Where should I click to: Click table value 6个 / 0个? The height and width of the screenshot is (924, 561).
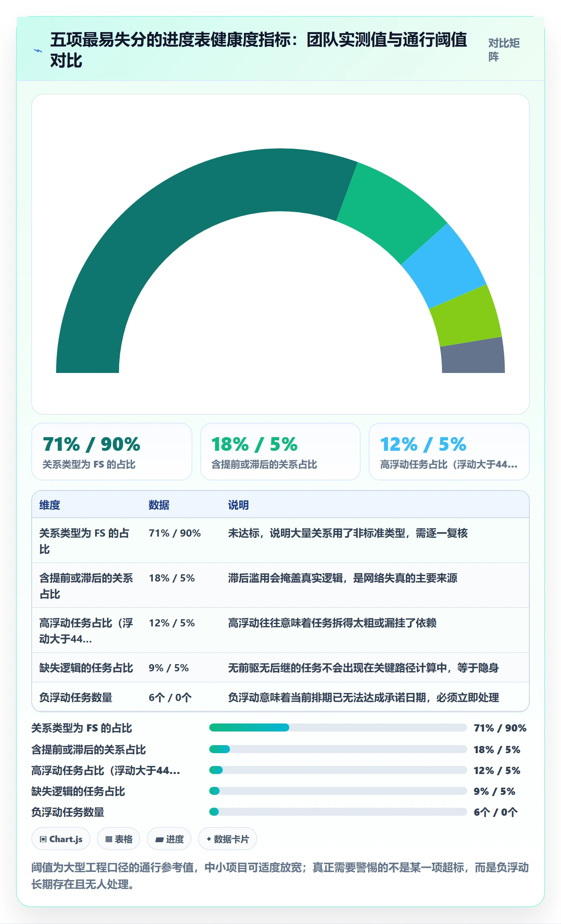point(170,697)
